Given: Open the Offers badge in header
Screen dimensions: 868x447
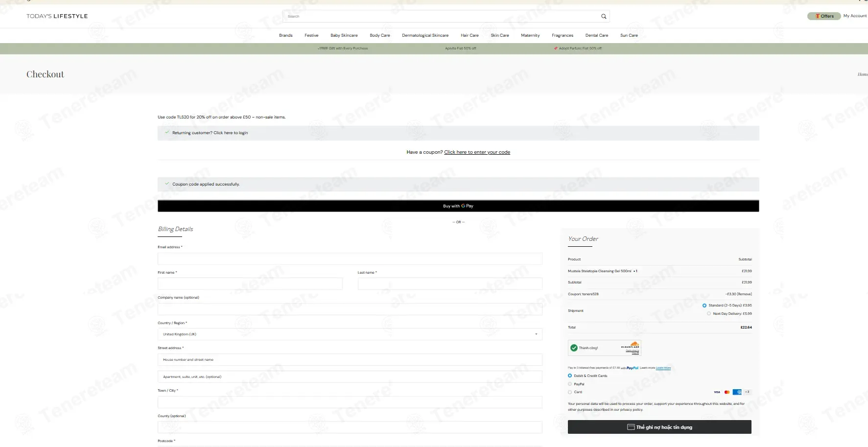Looking at the screenshot, I should pos(824,16).
